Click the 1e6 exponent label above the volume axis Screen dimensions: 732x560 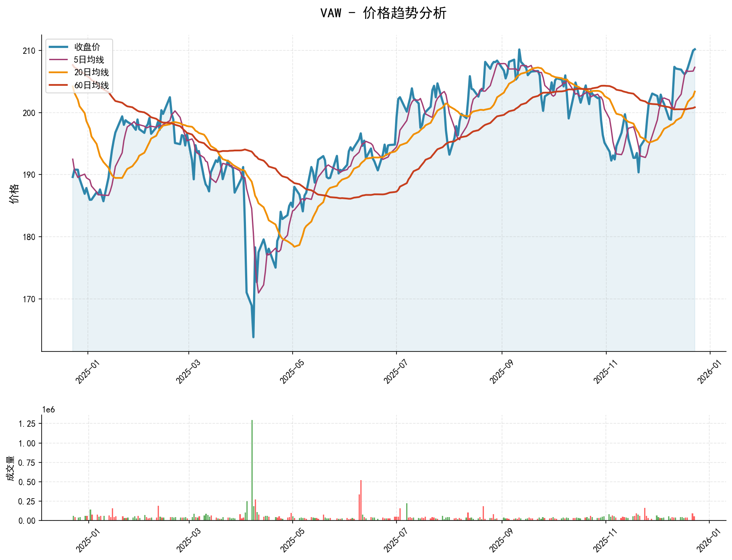49,410
